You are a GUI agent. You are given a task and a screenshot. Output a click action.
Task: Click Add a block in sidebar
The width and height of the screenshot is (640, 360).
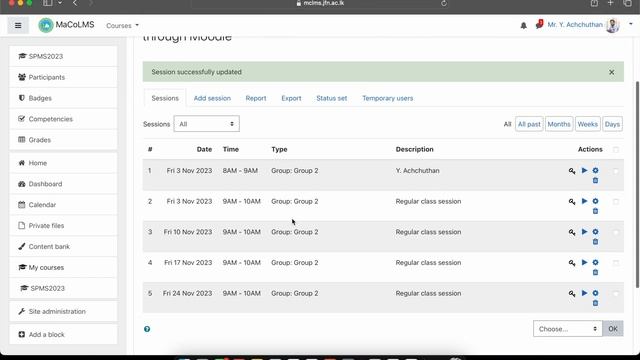pyautogui.click(x=63, y=334)
